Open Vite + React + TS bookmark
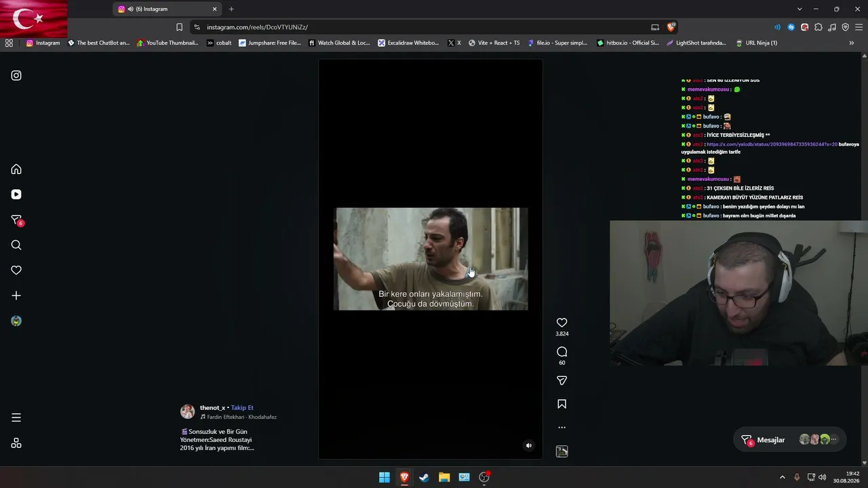868x488 pixels. 494,43
